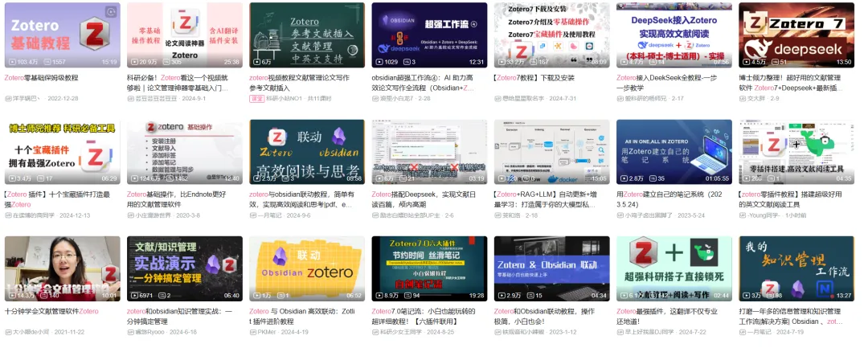The height and width of the screenshot is (348, 868).
Task: Open title zotero视频教程文献管理论文写作
Action: pyautogui.click(x=300, y=83)
